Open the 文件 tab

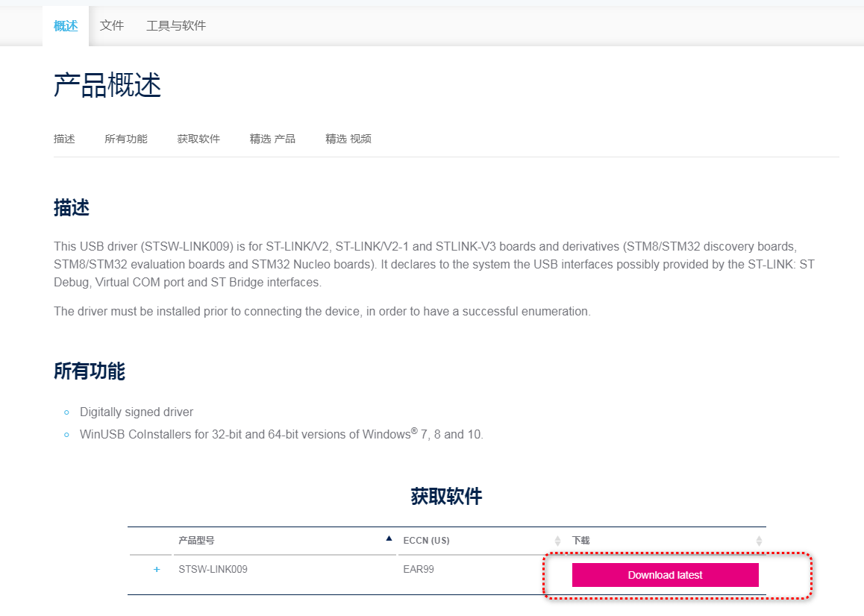[111, 26]
